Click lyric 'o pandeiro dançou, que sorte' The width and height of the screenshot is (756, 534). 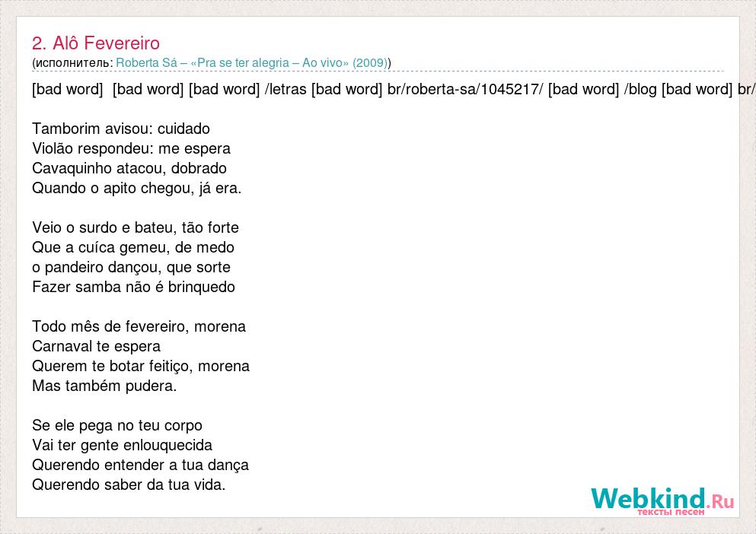tap(131, 267)
